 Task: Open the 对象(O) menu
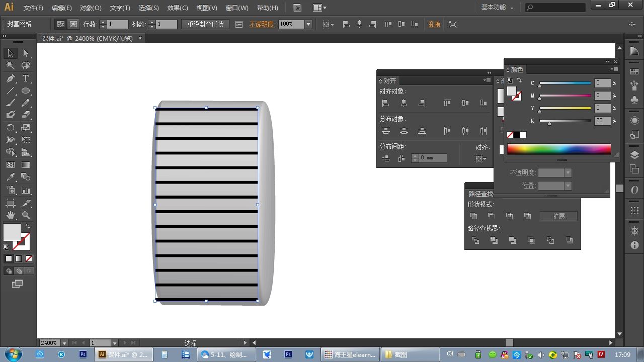tap(91, 8)
